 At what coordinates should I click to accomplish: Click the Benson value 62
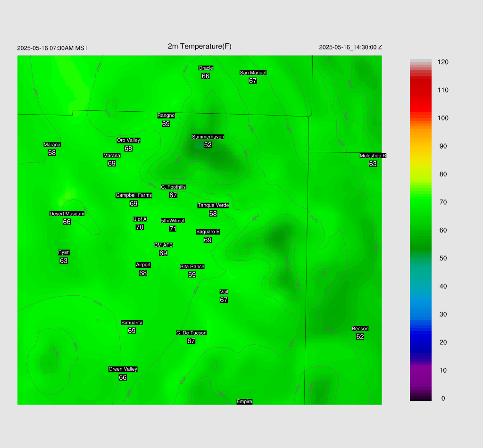[360, 337]
